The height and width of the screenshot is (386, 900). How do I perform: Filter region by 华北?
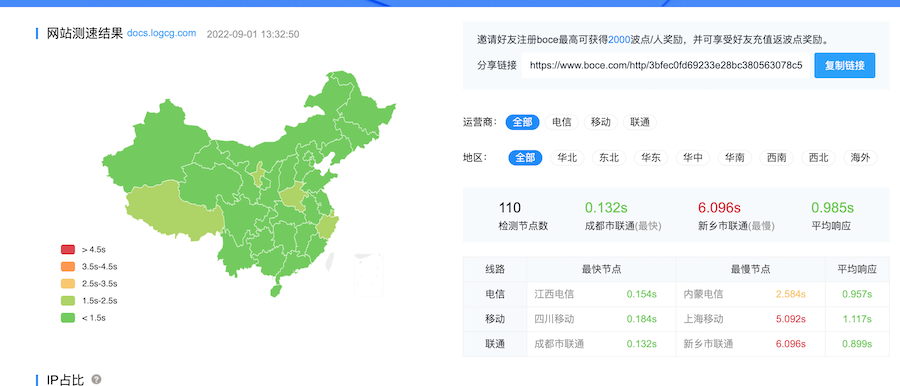coord(567,158)
